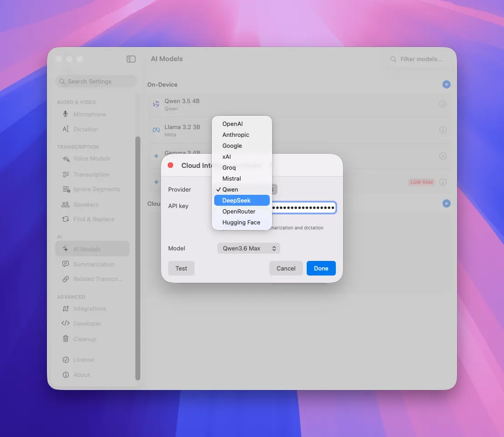
Task: Click the Qwen model logo icon
Action: point(156,104)
